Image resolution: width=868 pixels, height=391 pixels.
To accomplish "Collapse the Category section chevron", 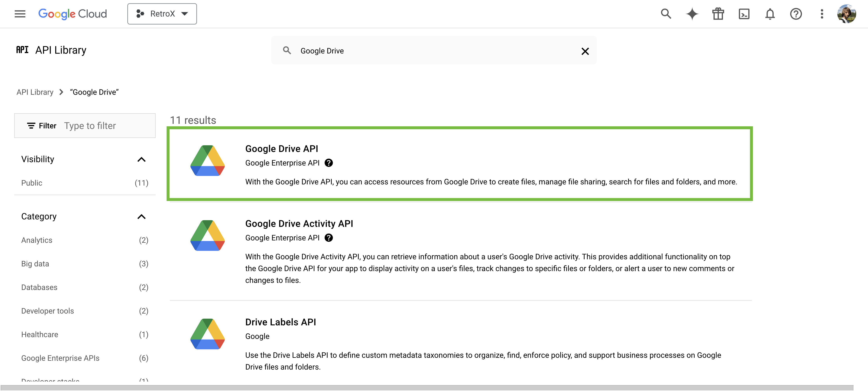I will tap(142, 217).
